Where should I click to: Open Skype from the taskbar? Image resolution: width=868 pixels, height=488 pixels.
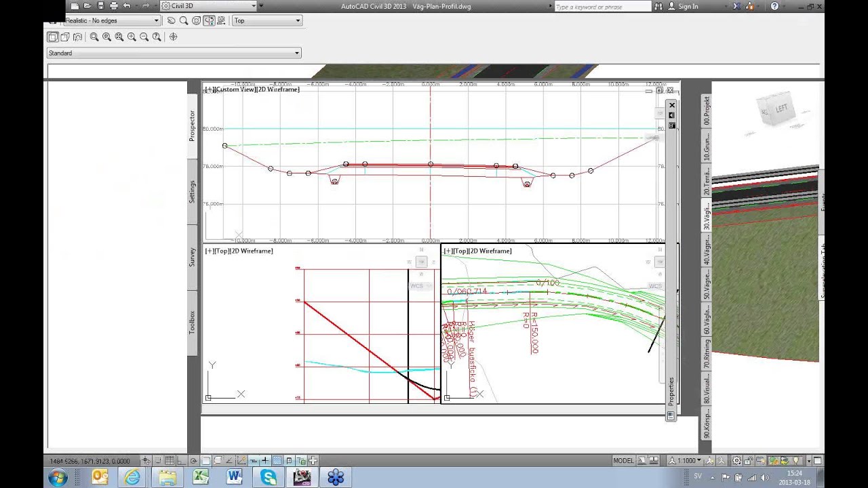pos(269,478)
